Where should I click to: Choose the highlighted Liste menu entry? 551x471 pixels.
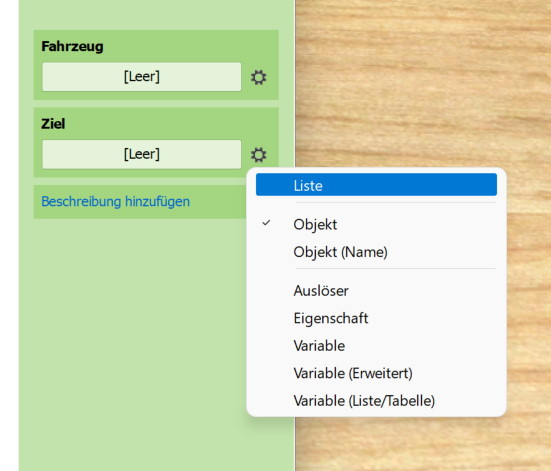[x=376, y=185]
